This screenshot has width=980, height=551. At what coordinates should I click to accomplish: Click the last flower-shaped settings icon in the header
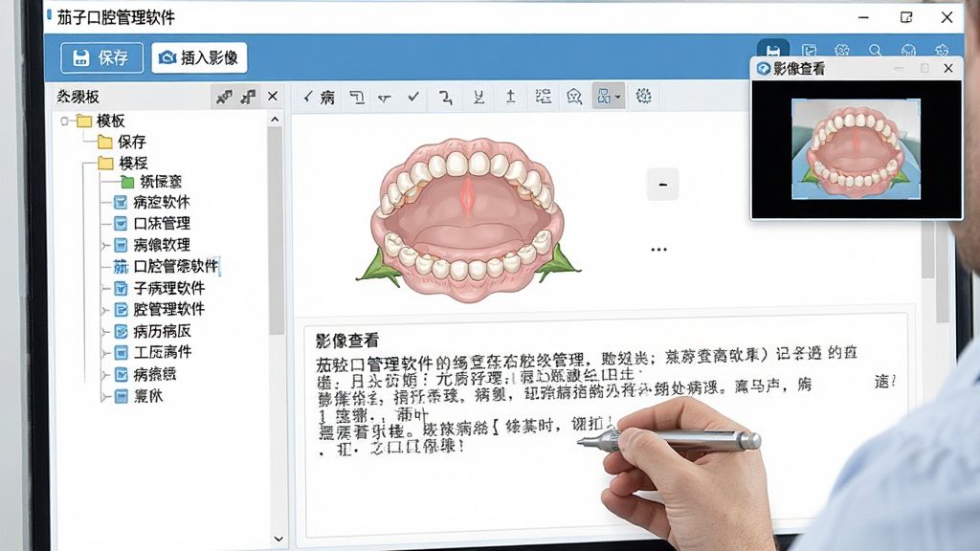click(942, 50)
